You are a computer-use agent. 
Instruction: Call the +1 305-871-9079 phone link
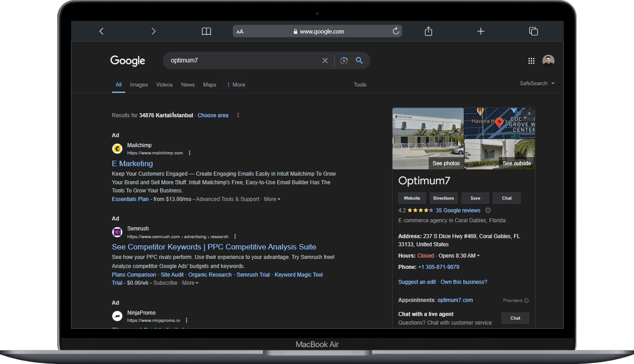[x=438, y=267]
